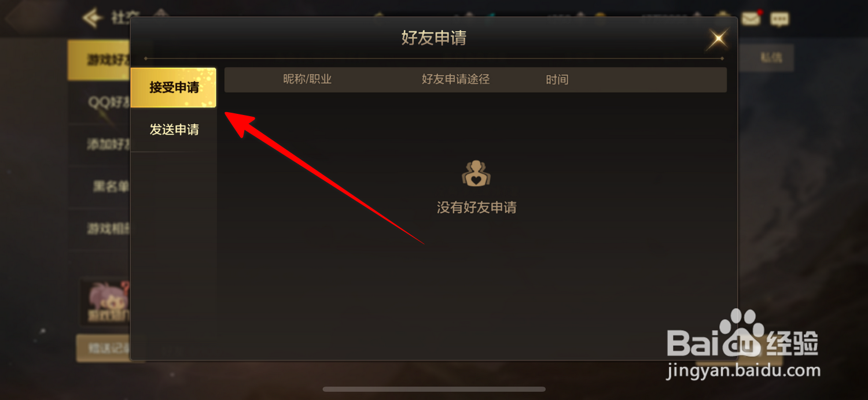This screenshot has width=868, height=400.
Task: Tap the no-friend-requests heart people icon
Action: 476,173
